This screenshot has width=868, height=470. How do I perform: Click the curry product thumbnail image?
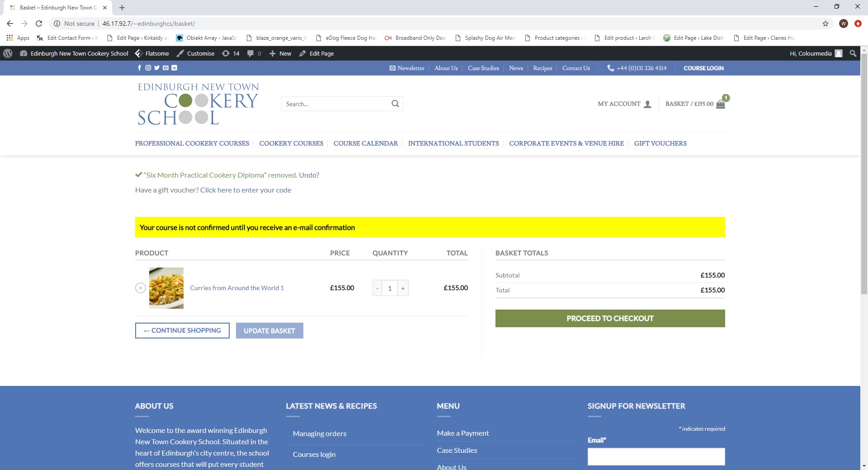[166, 288]
